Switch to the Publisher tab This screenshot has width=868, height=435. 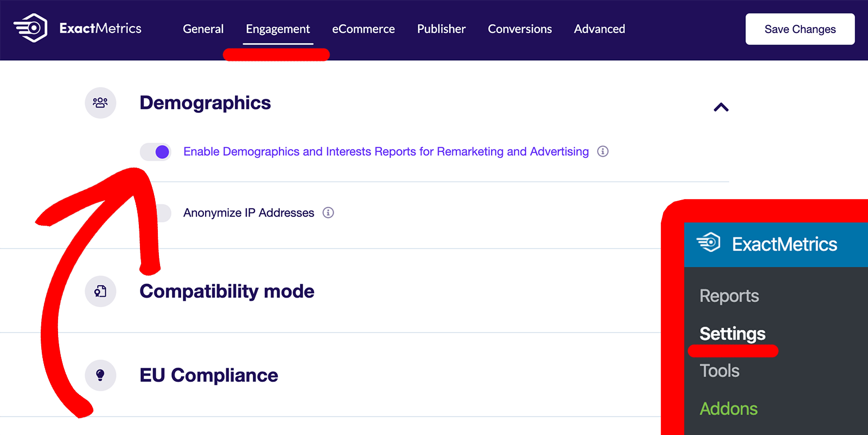tap(441, 29)
